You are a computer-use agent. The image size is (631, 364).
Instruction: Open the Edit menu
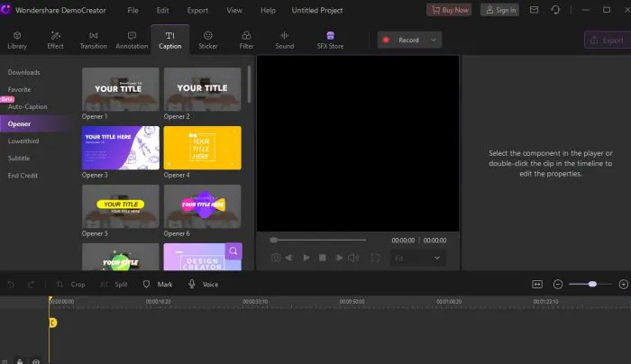coord(162,11)
